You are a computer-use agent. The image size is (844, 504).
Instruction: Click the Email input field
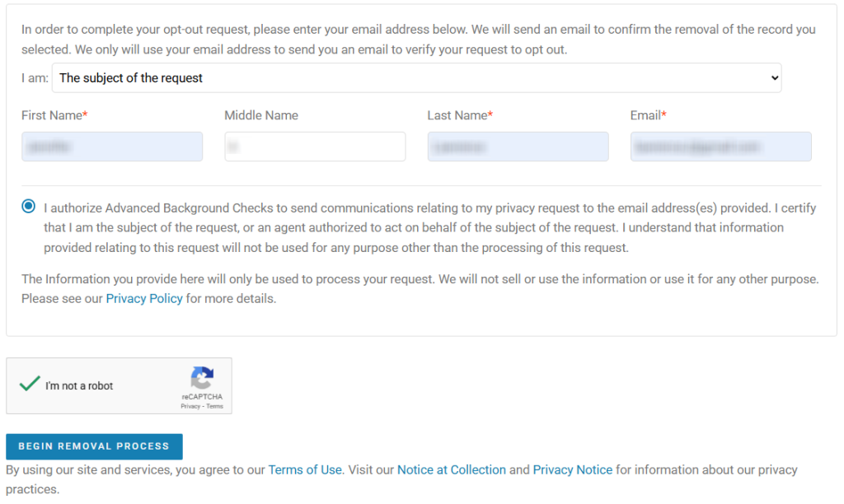(720, 147)
